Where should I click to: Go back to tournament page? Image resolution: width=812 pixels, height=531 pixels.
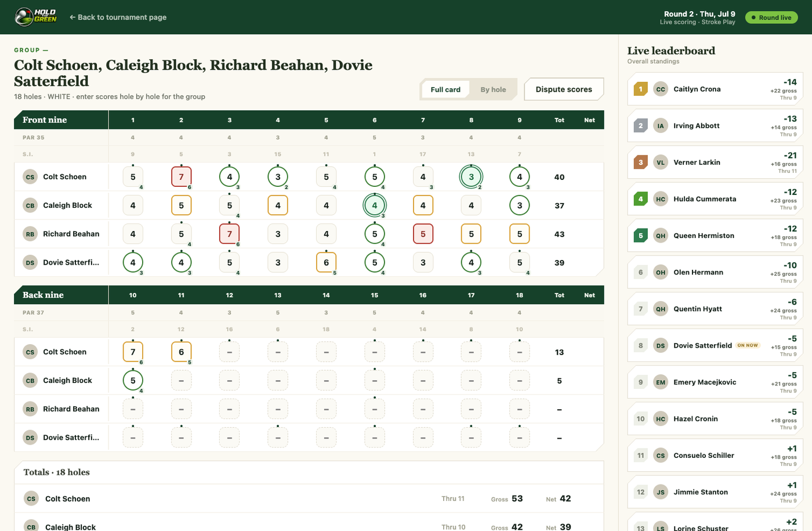(118, 17)
